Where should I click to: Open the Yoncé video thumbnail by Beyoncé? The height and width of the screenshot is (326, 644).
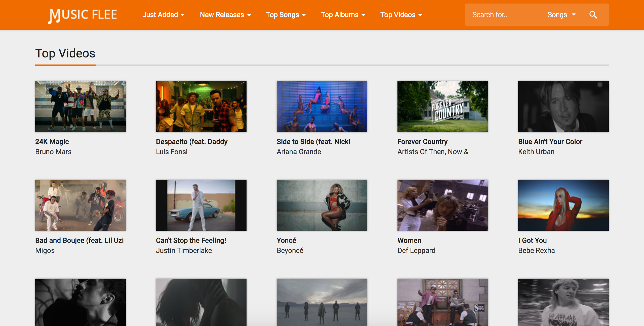322,205
